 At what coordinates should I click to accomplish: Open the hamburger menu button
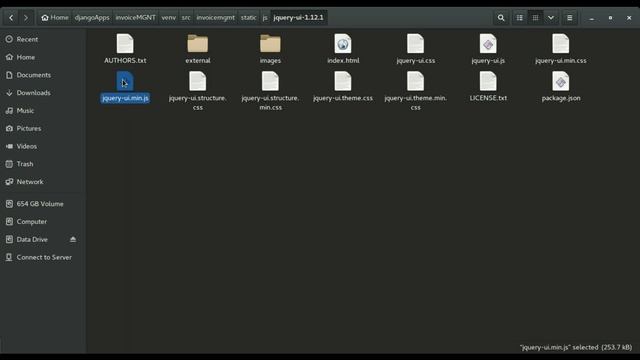[569, 18]
